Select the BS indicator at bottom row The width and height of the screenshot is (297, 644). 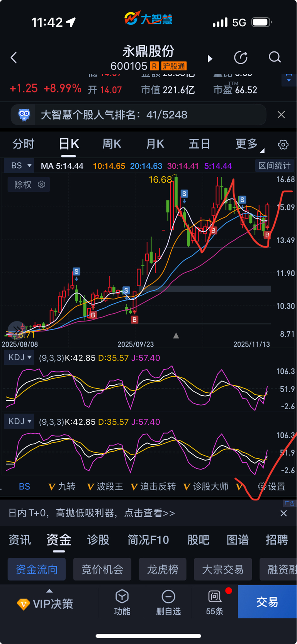[24, 487]
